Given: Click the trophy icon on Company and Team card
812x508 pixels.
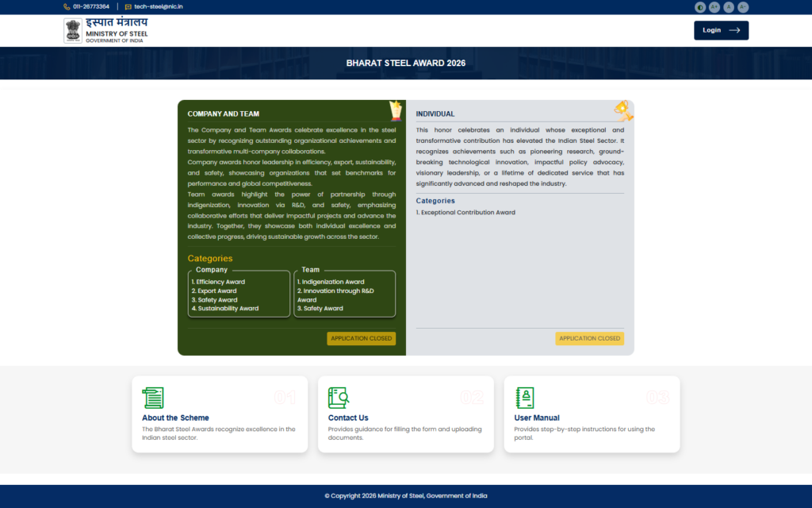Looking at the screenshot, I should pyautogui.click(x=395, y=110).
